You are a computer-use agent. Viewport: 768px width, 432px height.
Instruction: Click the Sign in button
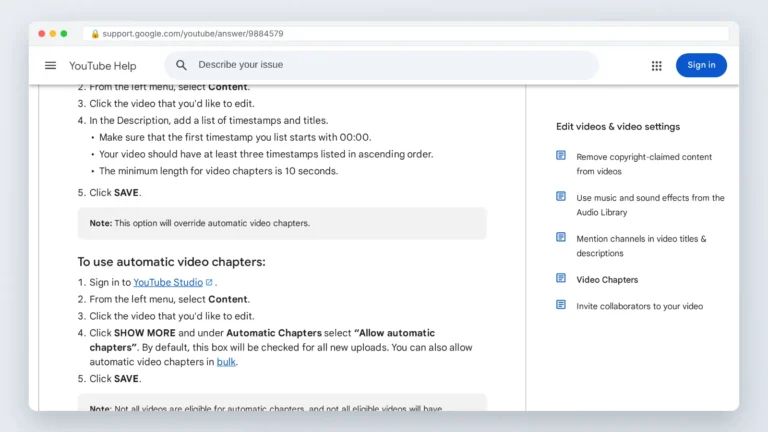(x=701, y=65)
